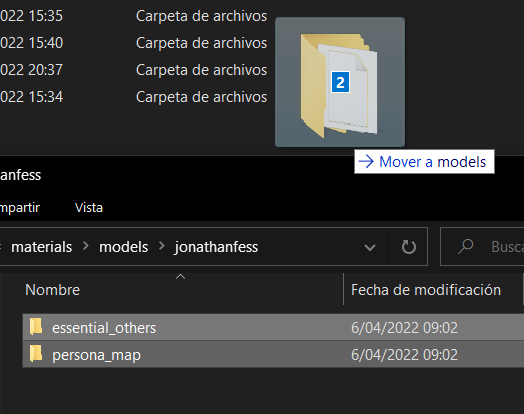Image resolution: width=524 pixels, height=414 pixels.
Task: Select the persona_map folder row
Action: click(273, 354)
